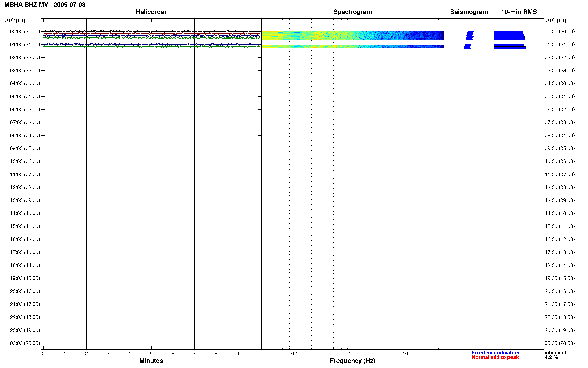Click the red Normalised to peak legend text
The image size is (588, 368).
tap(495, 357)
